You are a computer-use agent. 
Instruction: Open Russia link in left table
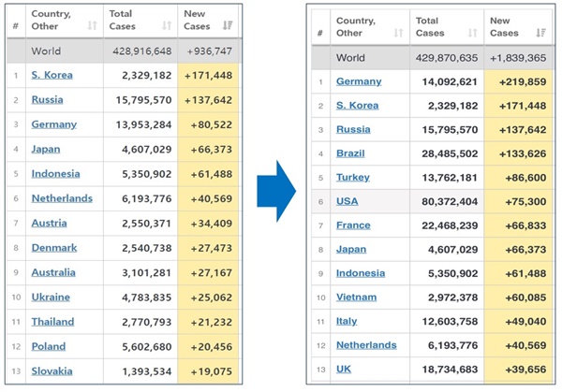point(48,100)
